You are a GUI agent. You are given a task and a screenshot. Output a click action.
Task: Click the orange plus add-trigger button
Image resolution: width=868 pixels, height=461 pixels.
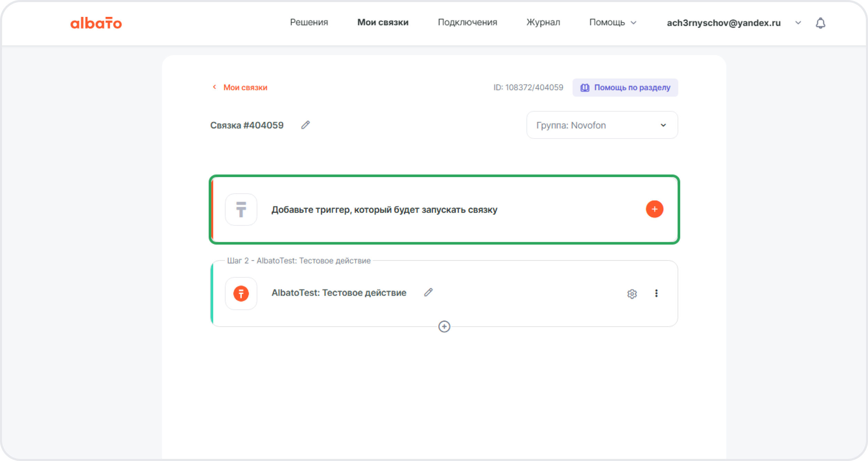click(654, 209)
